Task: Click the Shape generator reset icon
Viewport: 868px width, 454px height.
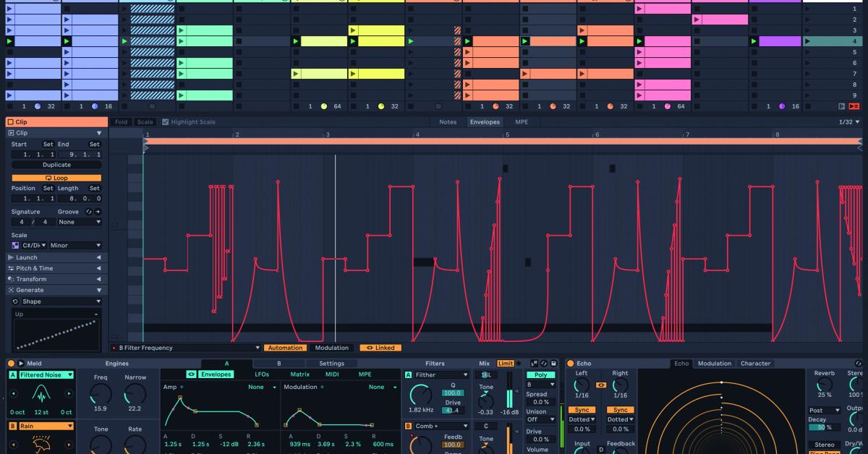Action: tap(15, 301)
